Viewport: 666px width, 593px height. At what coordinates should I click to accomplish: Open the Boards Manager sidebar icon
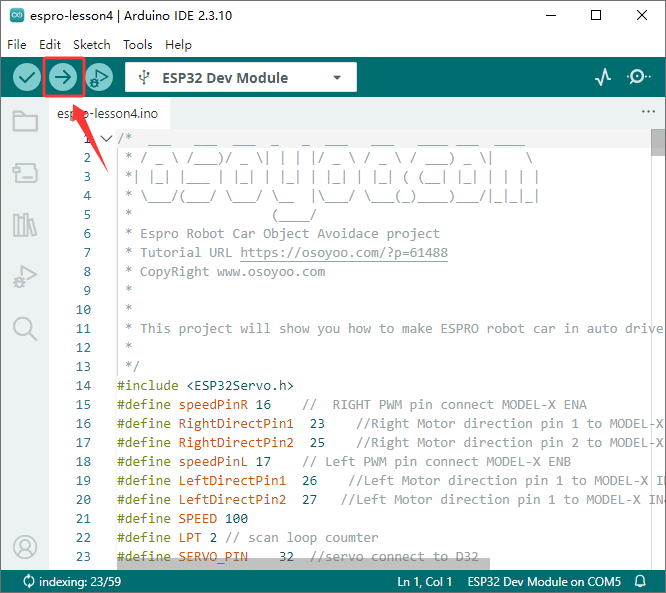coord(25,173)
